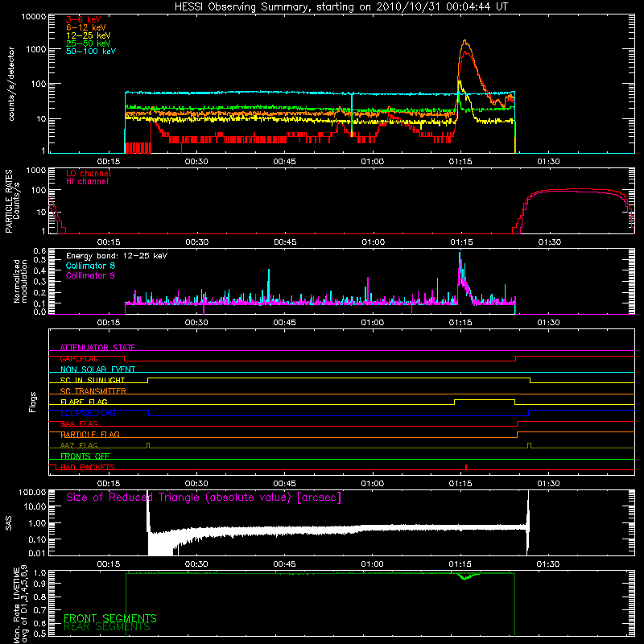Select the 6-12 keV legend label

[x=86, y=27]
